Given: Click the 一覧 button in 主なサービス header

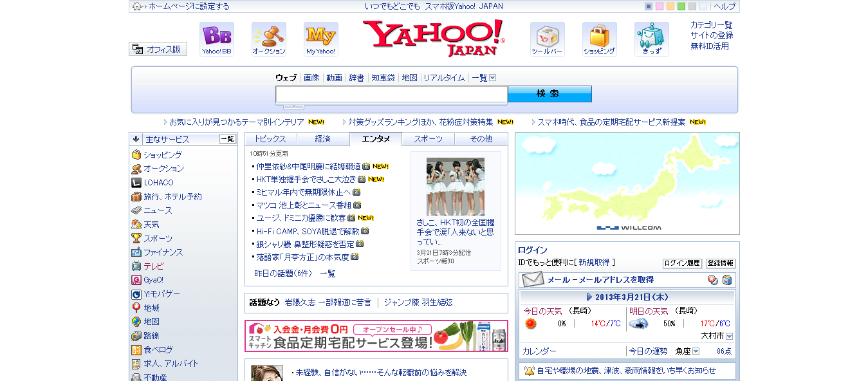Looking at the screenshot, I should point(228,139).
